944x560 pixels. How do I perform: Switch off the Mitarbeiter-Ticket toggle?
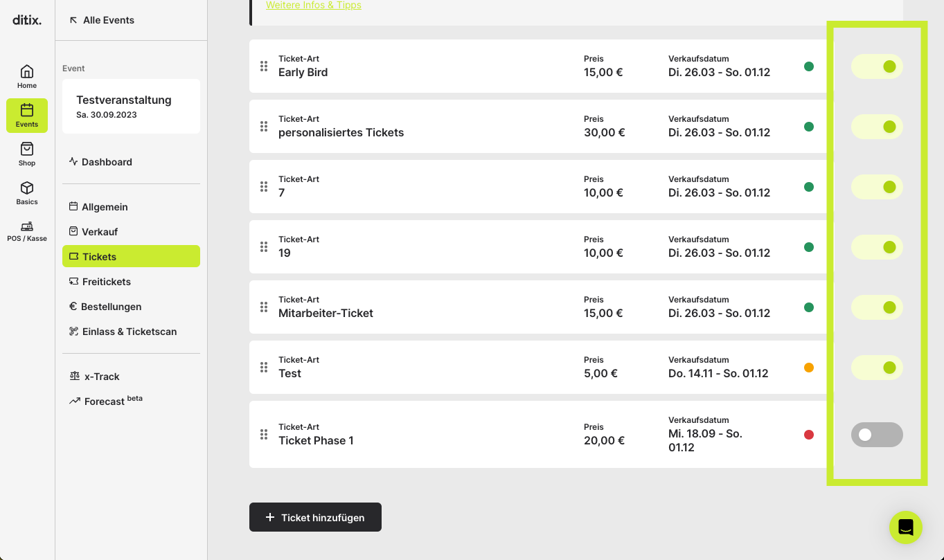(877, 307)
